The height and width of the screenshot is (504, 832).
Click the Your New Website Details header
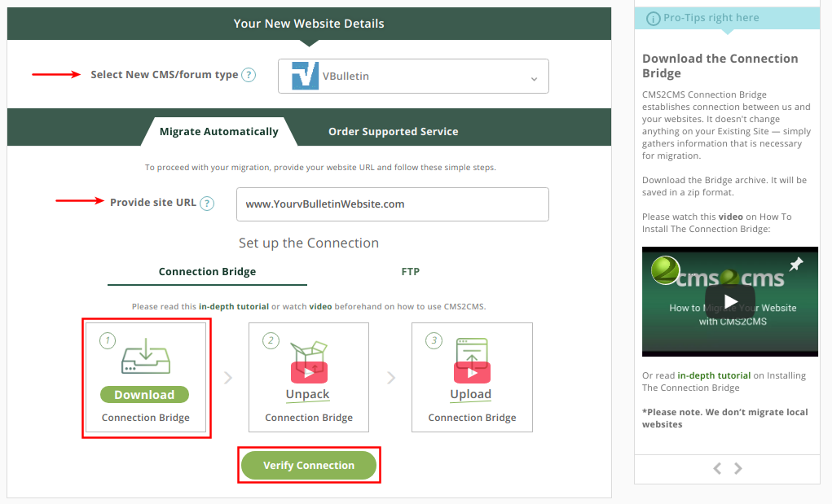point(309,24)
